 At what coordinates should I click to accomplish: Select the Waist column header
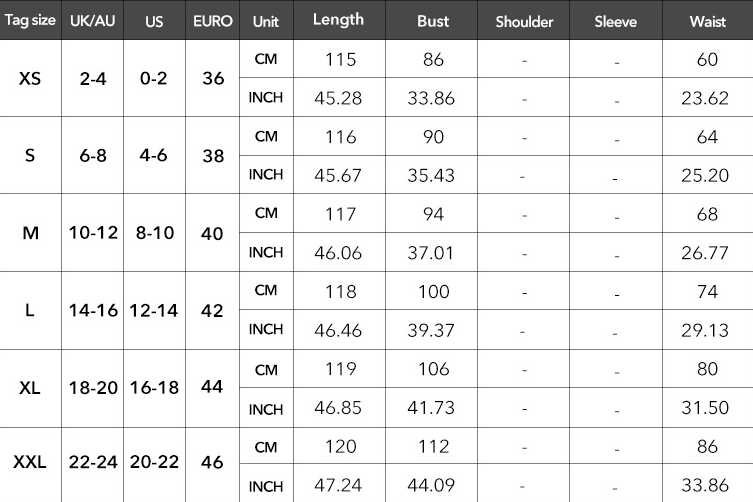coord(707,20)
